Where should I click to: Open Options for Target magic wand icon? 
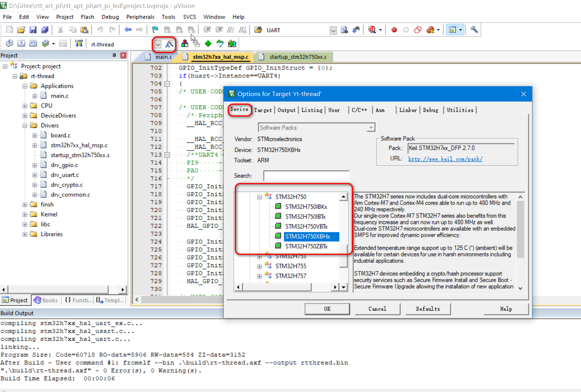170,44
